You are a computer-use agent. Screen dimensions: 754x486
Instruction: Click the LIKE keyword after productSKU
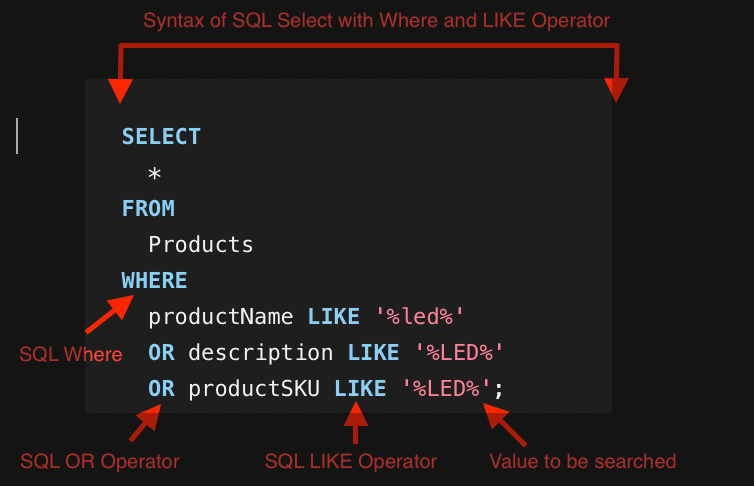point(360,389)
